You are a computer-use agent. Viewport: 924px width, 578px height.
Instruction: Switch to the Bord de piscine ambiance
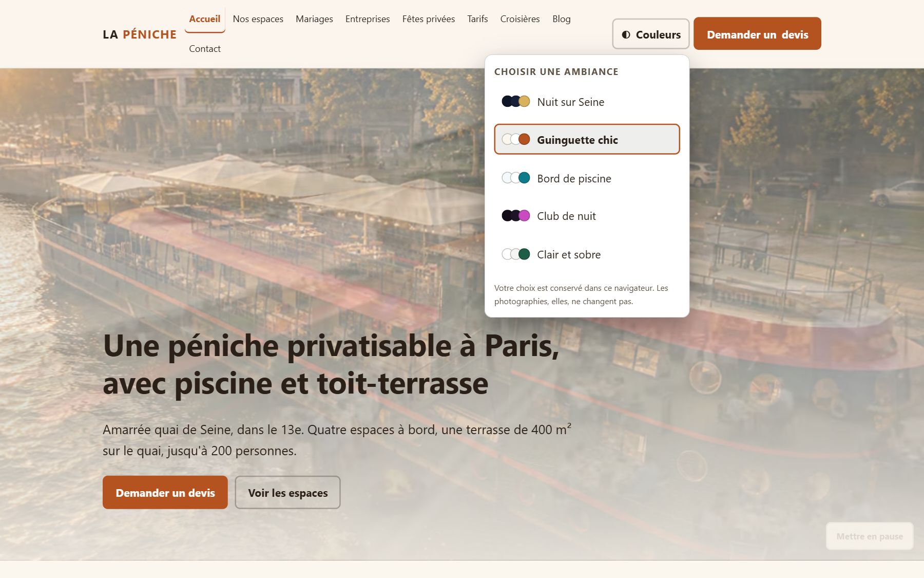(x=587, y=178)
